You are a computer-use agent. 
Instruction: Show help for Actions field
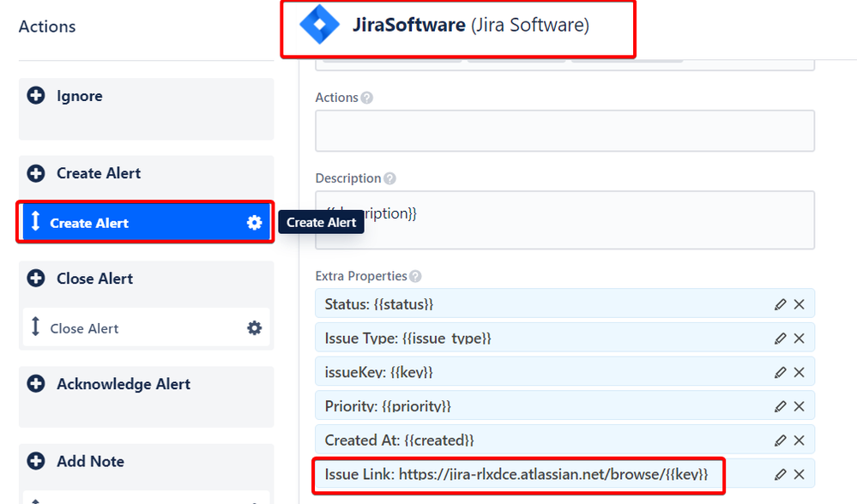coord(367,98)
